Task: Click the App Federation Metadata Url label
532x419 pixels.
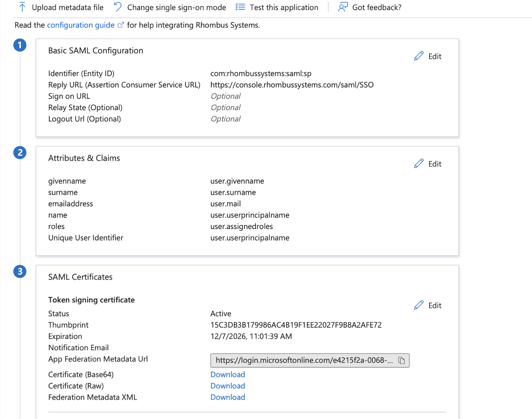Action: [98, 359]
